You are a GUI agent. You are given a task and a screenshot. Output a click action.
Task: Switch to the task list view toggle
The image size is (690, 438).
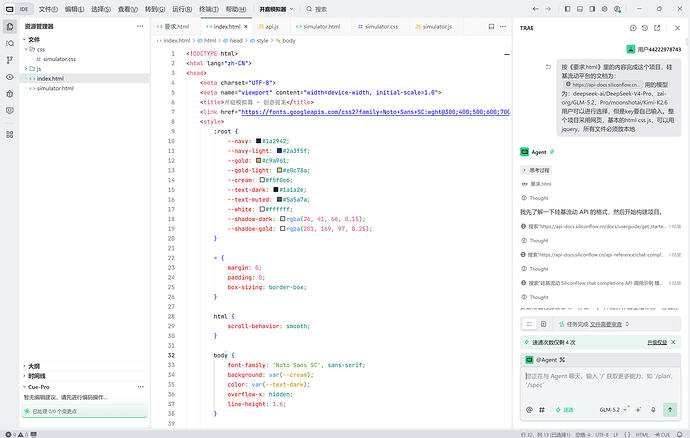(529, 324)
